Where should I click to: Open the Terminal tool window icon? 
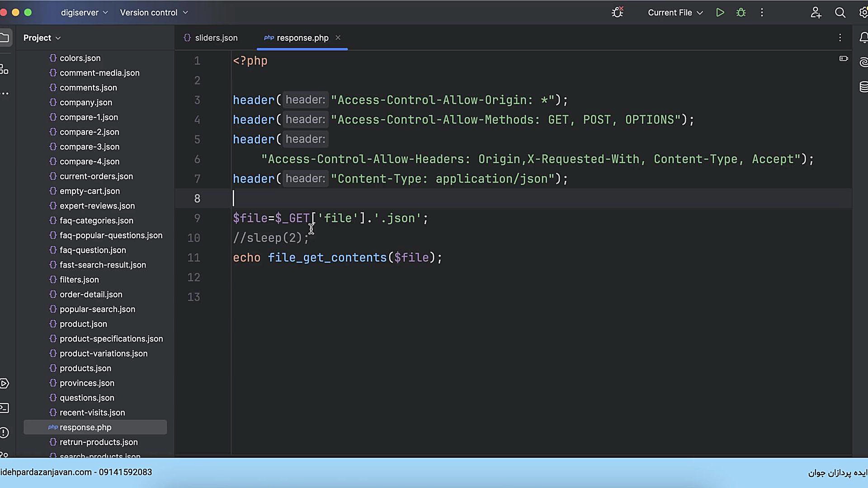tap(5, 408)
